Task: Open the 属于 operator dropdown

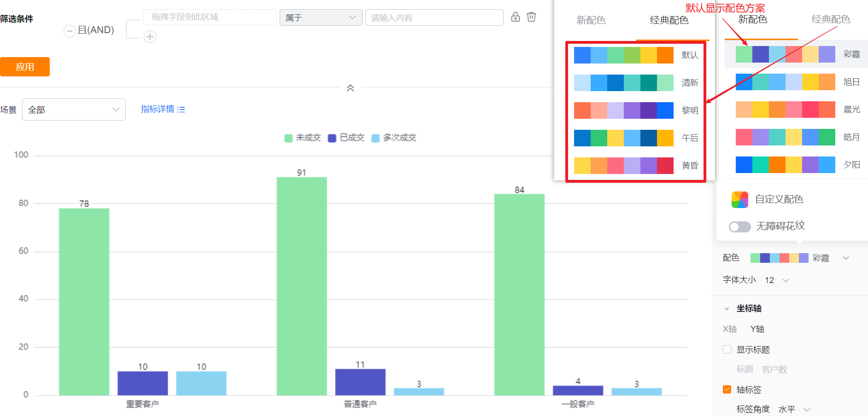Action: 321,17
